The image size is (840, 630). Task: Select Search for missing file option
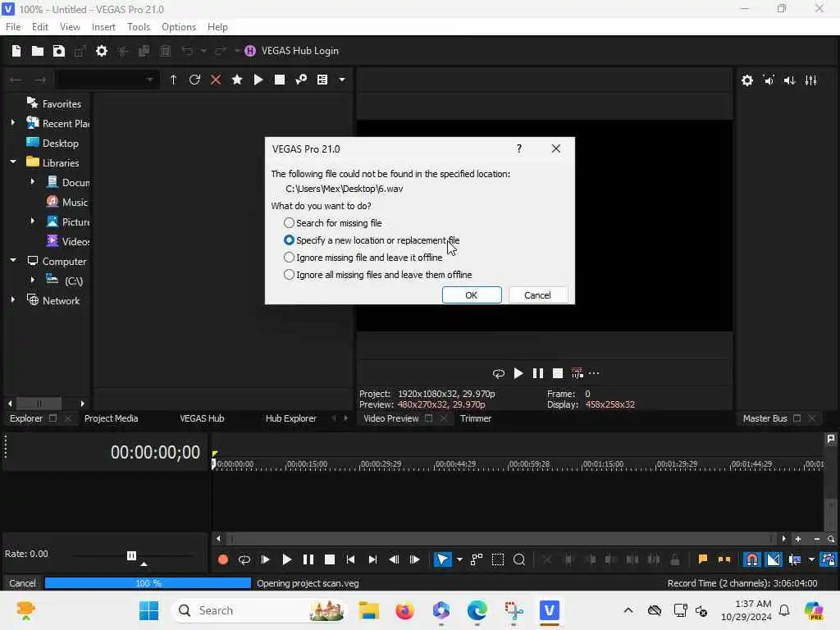[x=332, y=223]
